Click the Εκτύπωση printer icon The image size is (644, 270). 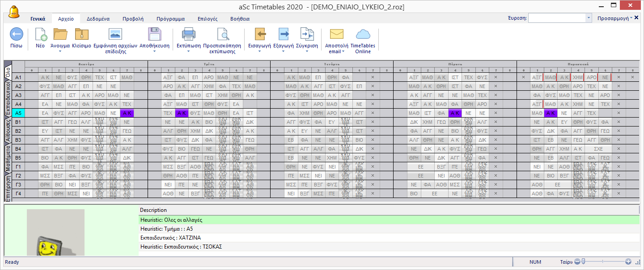(188, 34)
